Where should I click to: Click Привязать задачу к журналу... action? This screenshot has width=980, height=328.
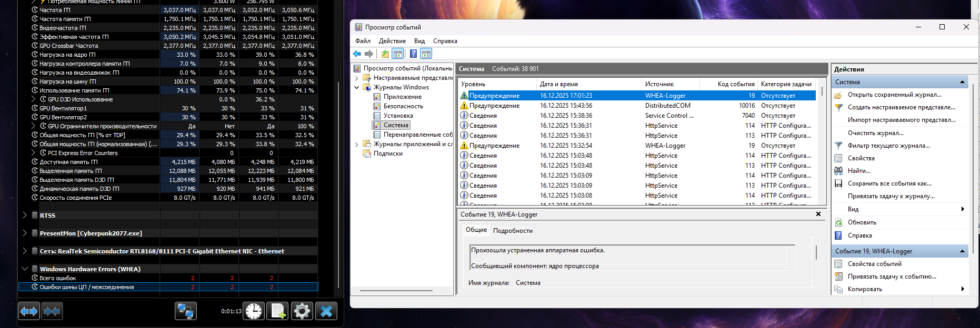(891, 196)
